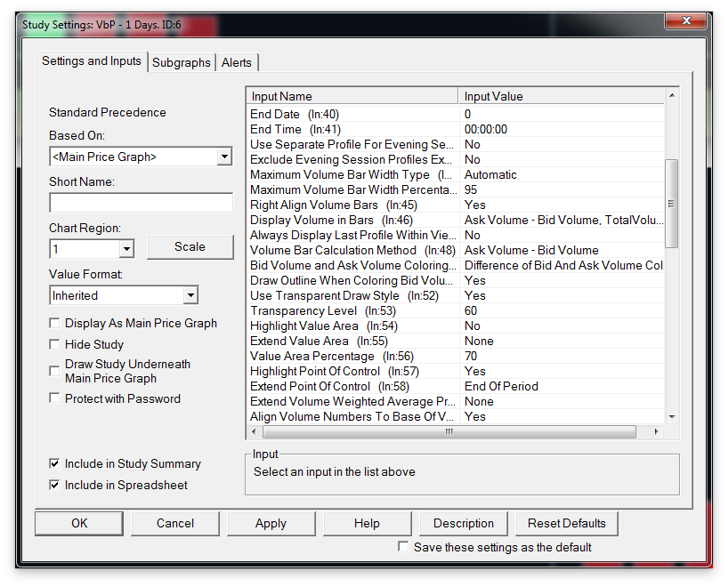Click the Description button
This screenshot has height=587, width=728.
coord(464,524)
